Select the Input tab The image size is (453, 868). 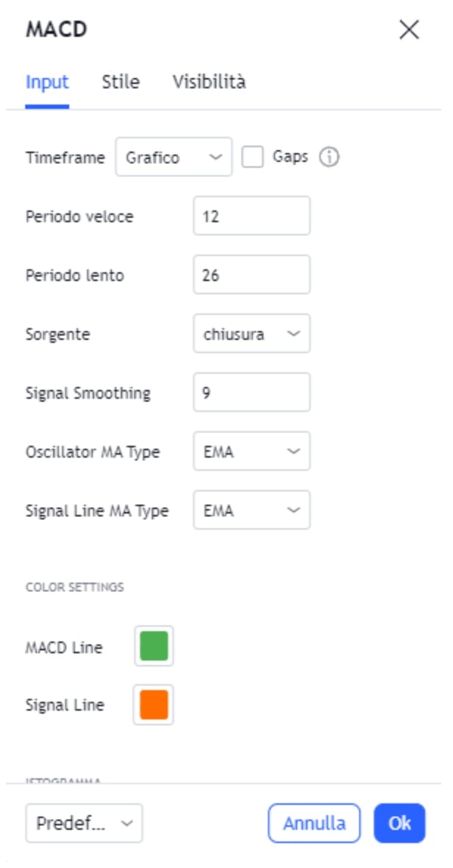click(x=47, y=82)
